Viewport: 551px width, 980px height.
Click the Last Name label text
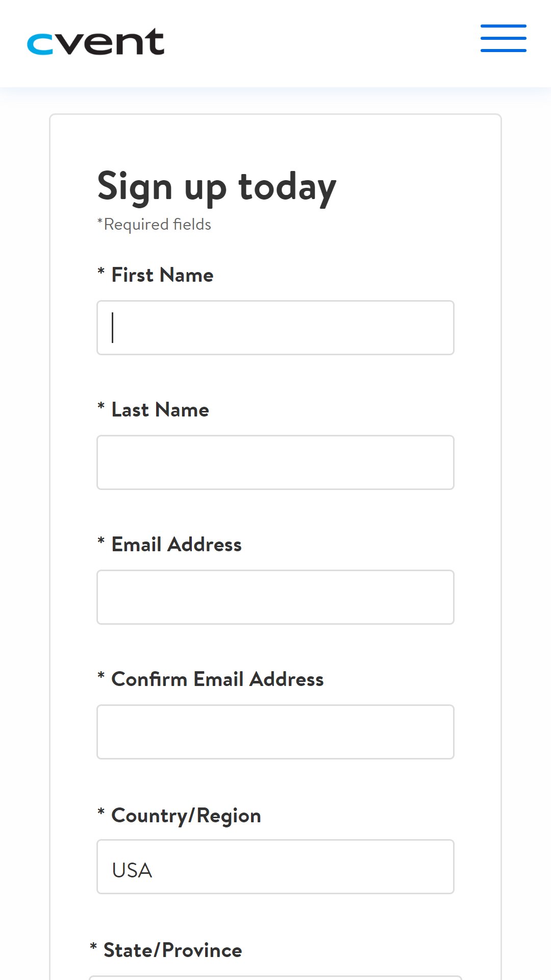click(x=160, y=410)
